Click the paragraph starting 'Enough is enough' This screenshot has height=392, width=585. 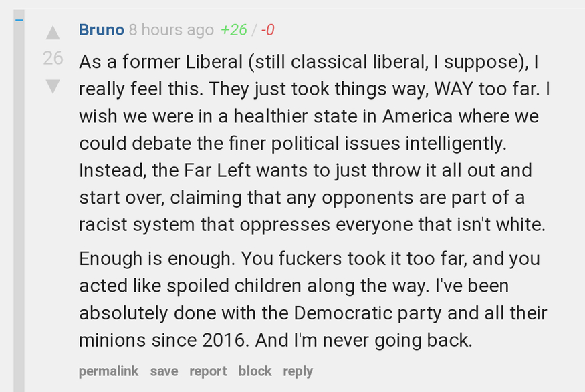coord(313,299)
